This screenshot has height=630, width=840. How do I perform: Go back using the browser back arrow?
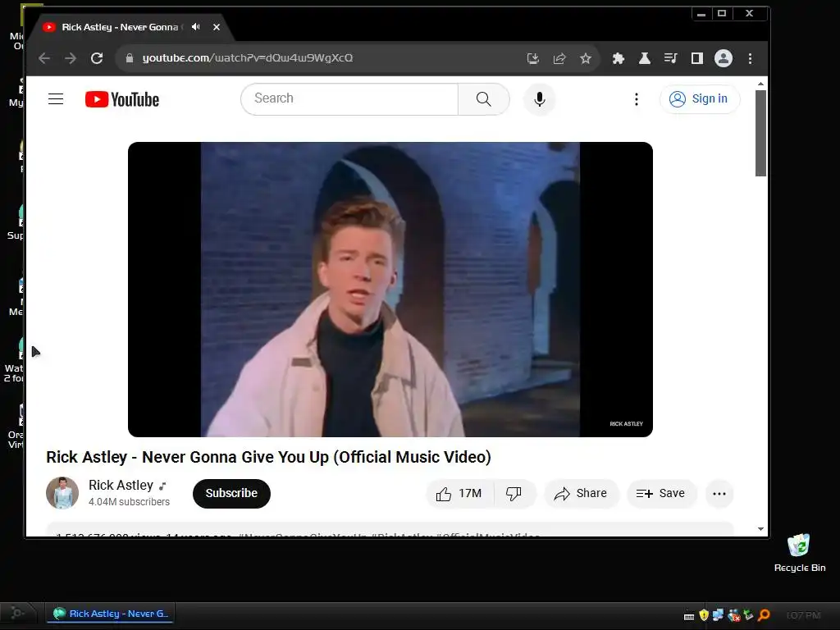tap(44, 58)
